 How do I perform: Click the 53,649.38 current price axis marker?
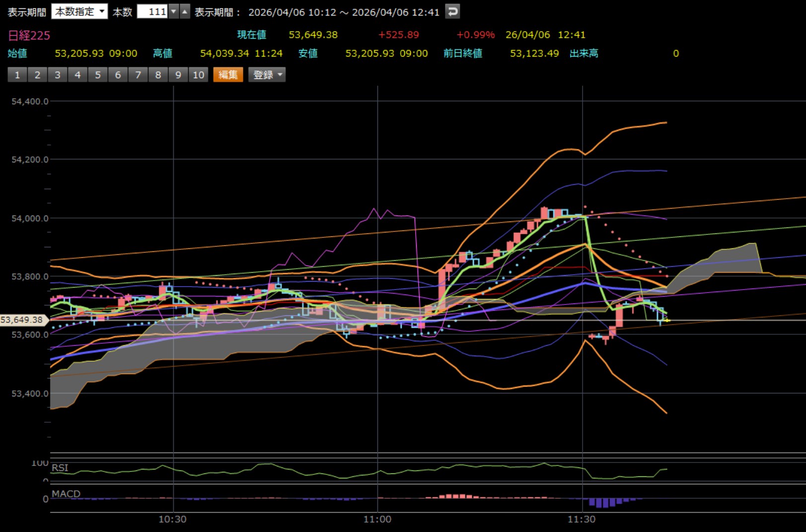(22, 320)
